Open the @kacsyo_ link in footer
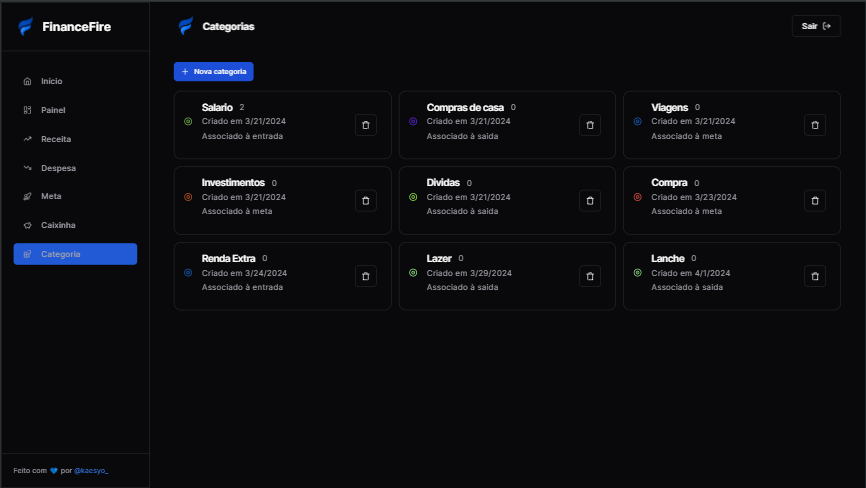 pyautogui.click(x=91, y=470)
